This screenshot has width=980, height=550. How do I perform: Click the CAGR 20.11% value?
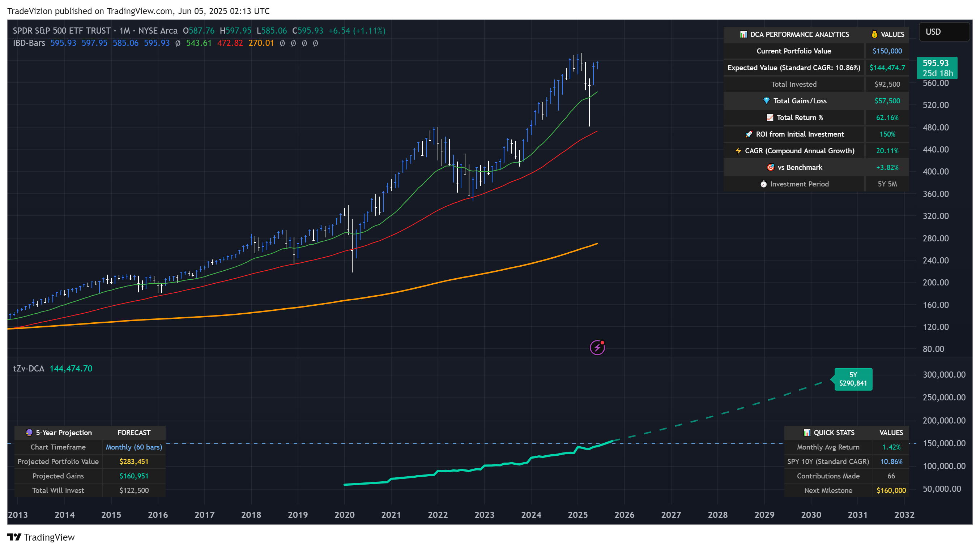[887, 151]
